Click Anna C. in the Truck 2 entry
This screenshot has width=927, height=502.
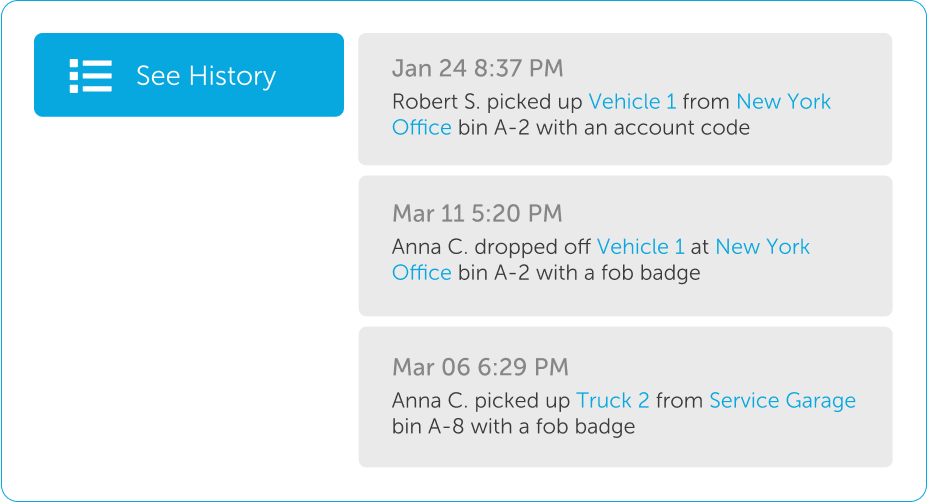pyautogui.click(x=430, y=400)
